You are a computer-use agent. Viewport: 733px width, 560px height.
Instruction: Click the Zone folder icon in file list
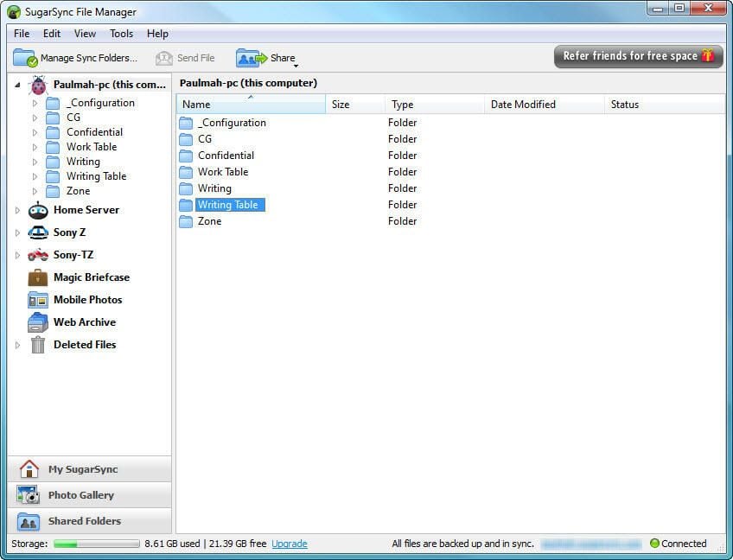tap(186, 221)
